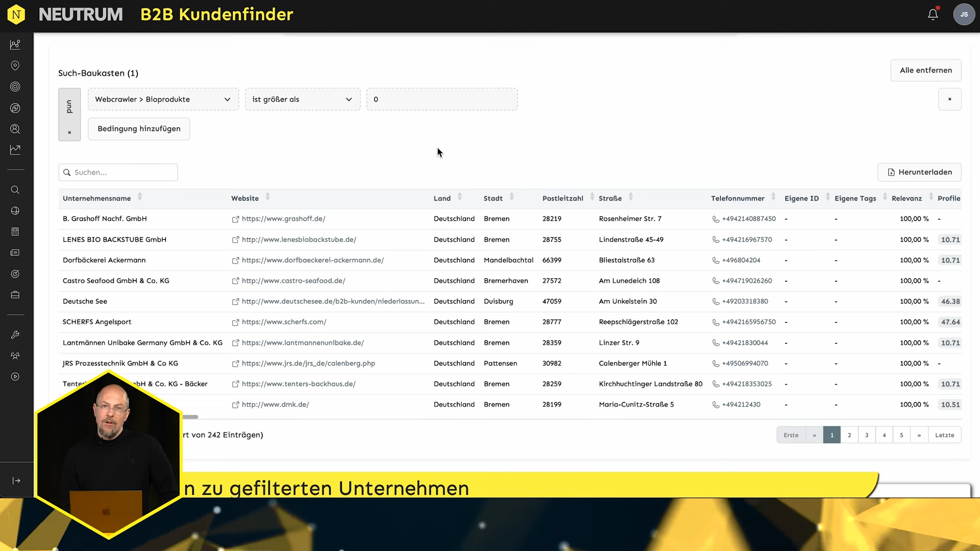This screenshot has height=551, width=980.
Task: Click Alle entfernen button
Action: pyautogui.click(x=925, y=70)
